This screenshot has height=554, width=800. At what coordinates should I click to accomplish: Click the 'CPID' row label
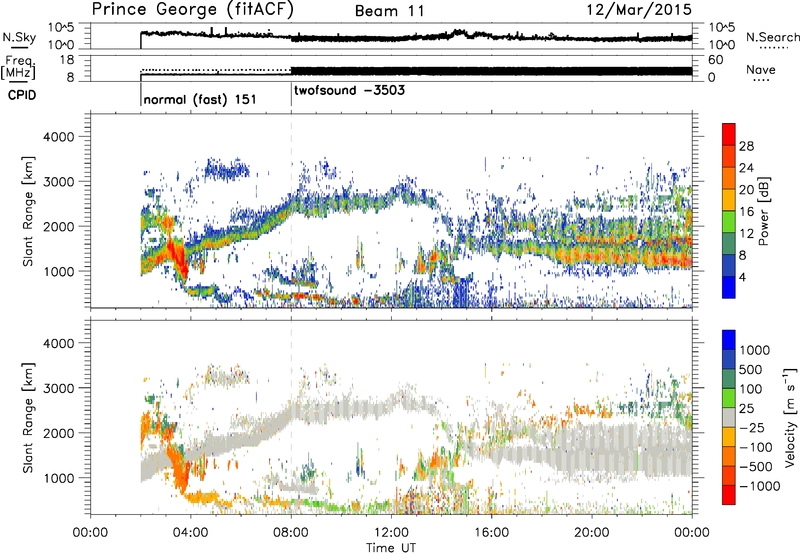pyautogui.click(x=22, y=95)
